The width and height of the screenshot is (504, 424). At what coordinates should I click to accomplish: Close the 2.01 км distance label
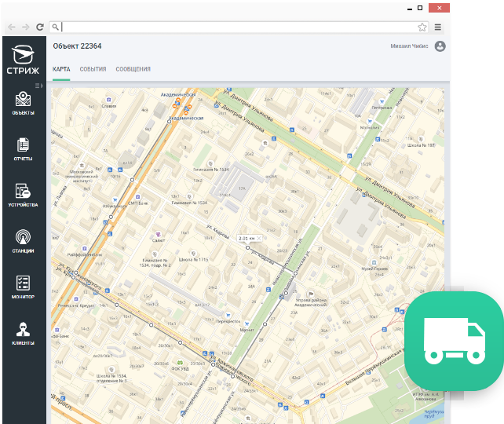(259, 238)
